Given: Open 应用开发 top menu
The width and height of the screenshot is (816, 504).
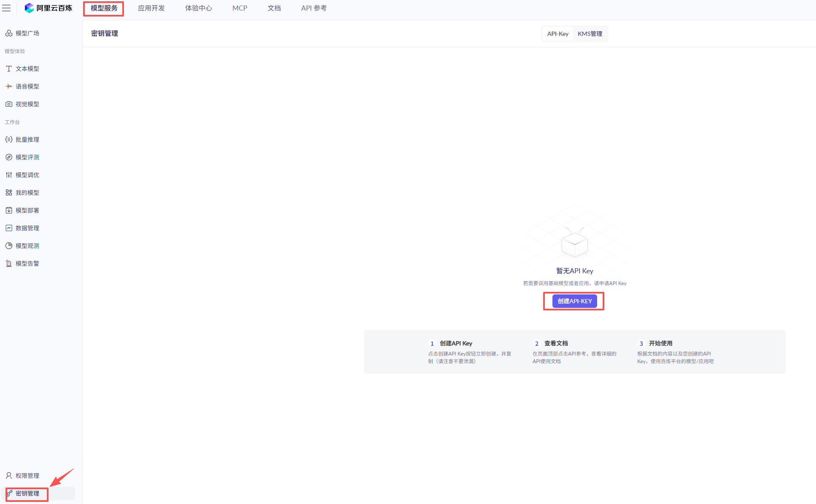Looking at the screenshot, I should 151,8.
